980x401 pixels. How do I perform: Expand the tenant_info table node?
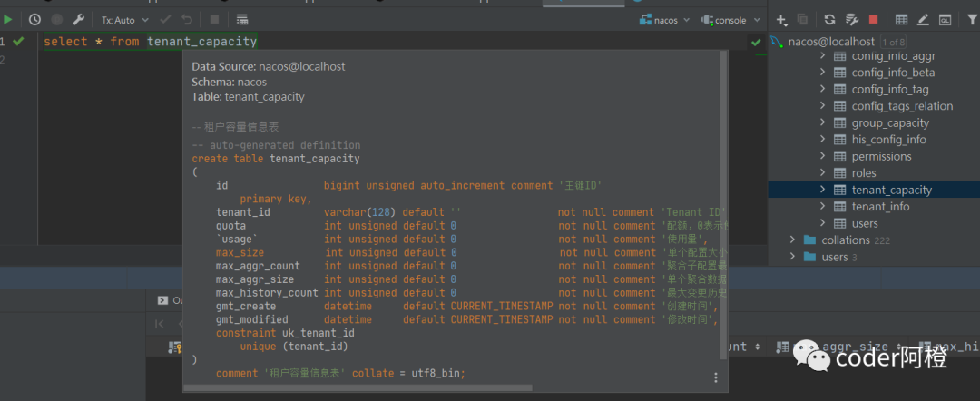(x=822, y=207)
